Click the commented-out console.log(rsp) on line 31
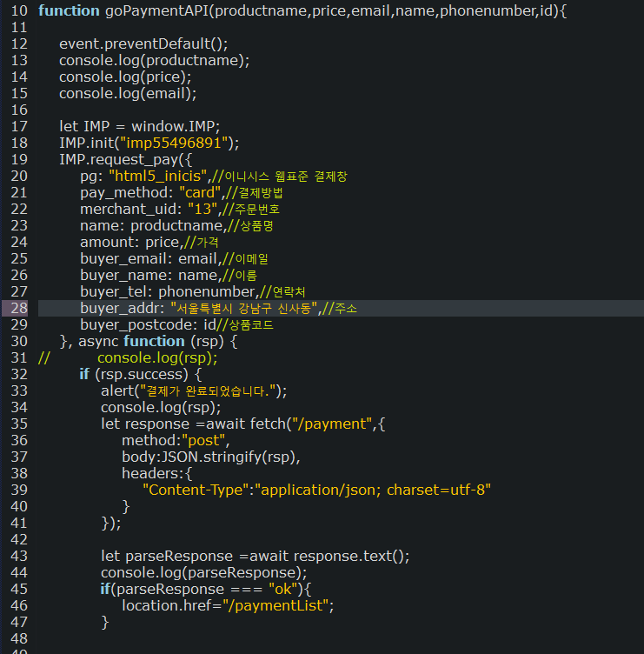The image size is (644, 654). point(157,357)
